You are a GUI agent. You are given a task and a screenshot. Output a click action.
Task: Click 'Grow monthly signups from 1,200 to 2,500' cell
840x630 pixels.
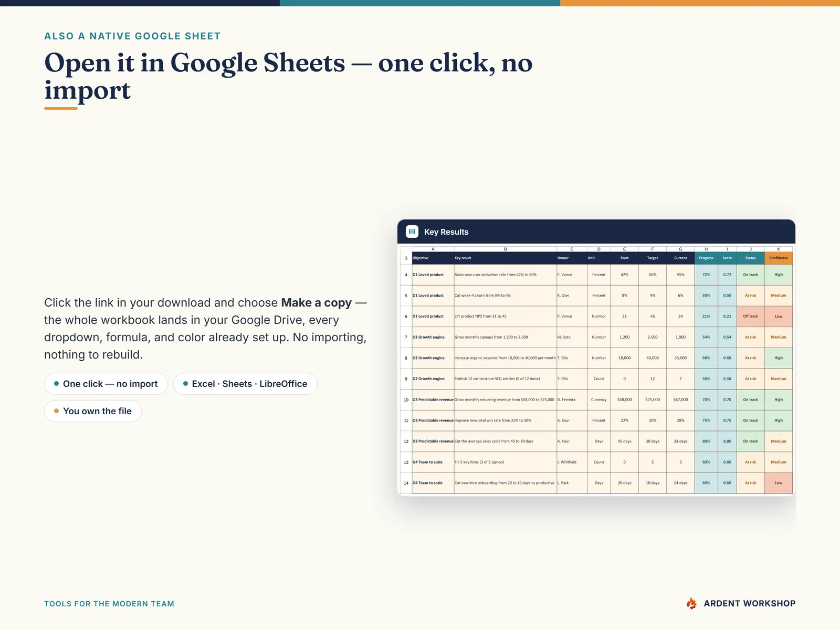point(505,337)
